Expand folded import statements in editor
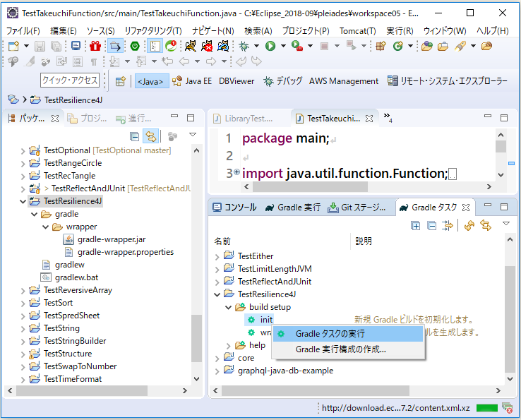 [x=236, y=172]
